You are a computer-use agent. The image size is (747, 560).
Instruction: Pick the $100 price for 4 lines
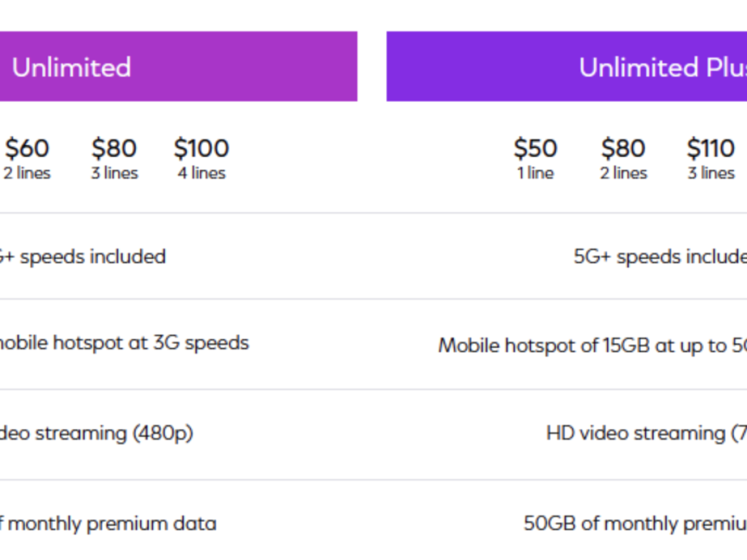pos(201,149)
